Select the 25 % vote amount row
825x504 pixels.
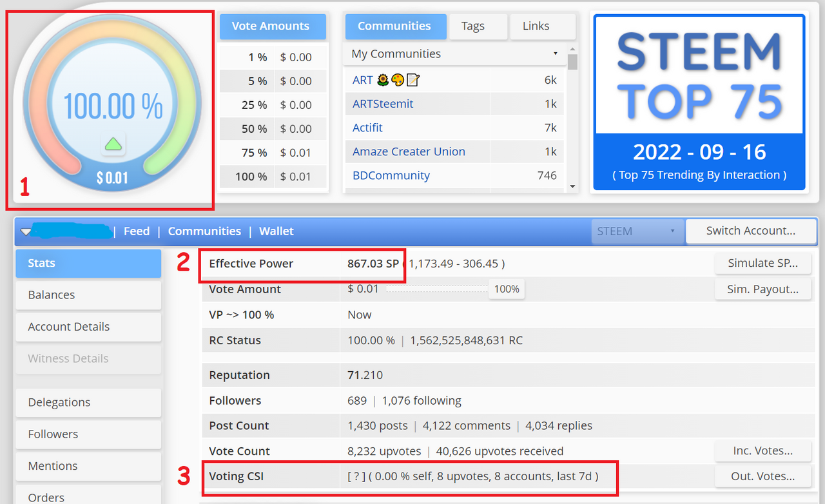273,105
